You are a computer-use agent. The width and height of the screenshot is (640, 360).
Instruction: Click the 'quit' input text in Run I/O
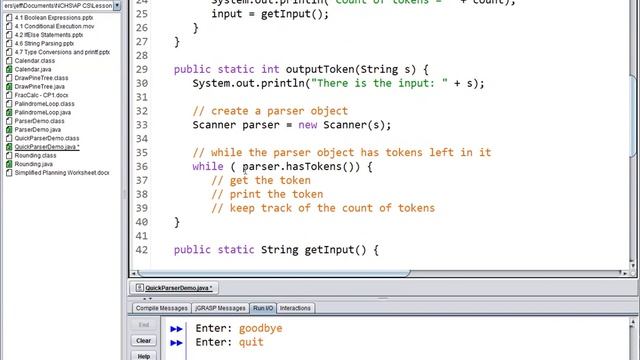[251, 342]
